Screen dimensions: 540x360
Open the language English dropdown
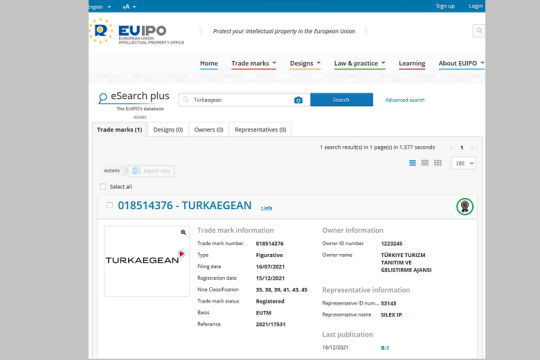[100, 7]
